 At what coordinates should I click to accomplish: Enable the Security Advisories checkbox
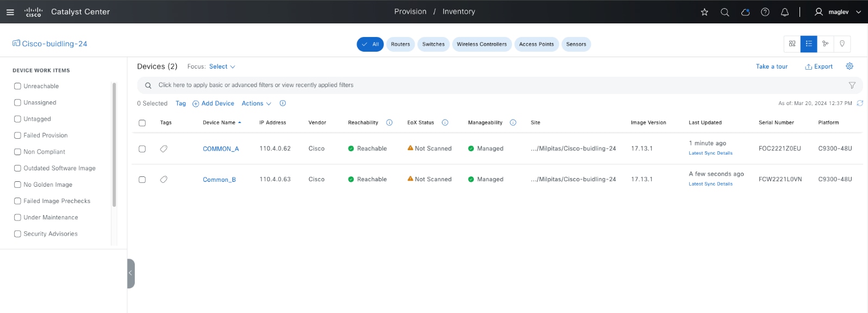pyautogui.click(x=17, y=234)
